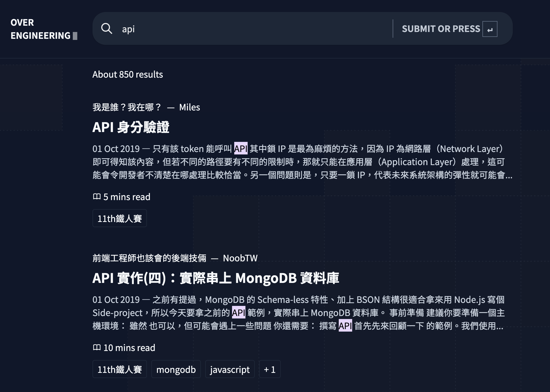Image resolution: width=550 pixels, height=392 pixels.
Task: Expand the '+ 1' hidden tags
Action: click(x=270, y=369)
